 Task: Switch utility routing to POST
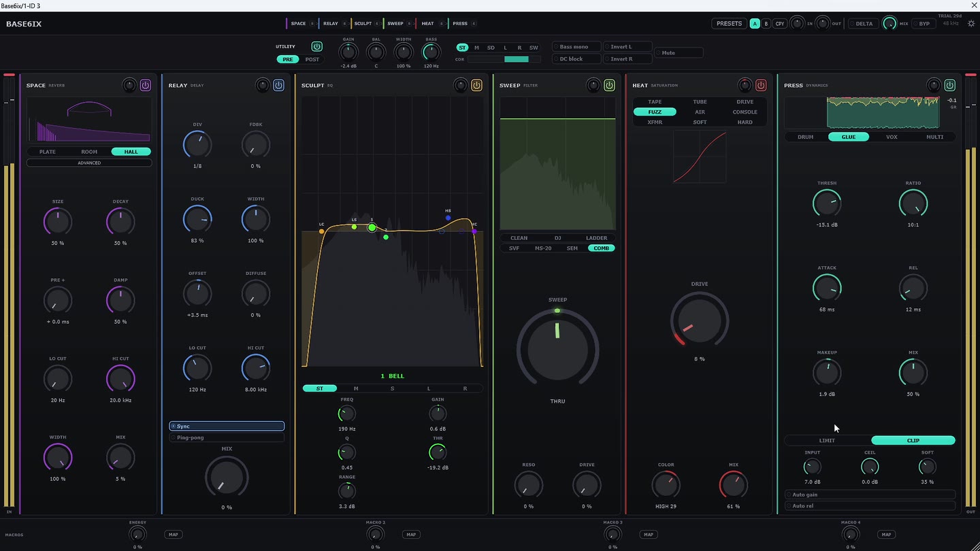[x=312, y=59]
